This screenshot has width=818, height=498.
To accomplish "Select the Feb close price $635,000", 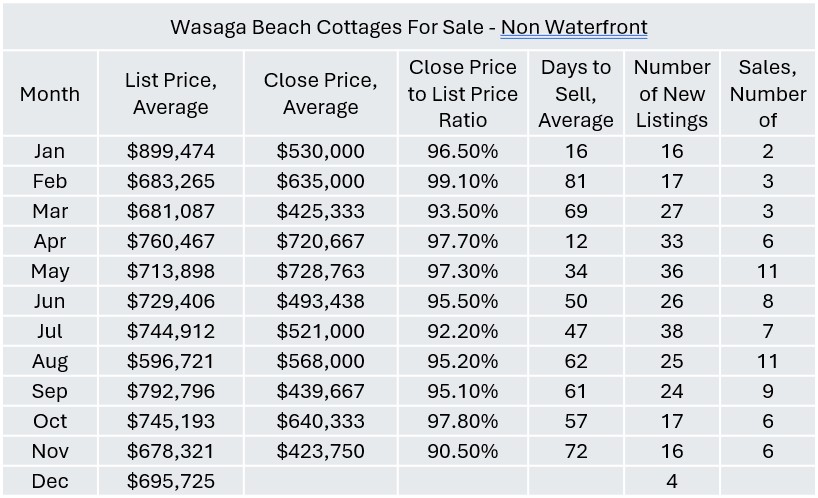I will 320,182.
